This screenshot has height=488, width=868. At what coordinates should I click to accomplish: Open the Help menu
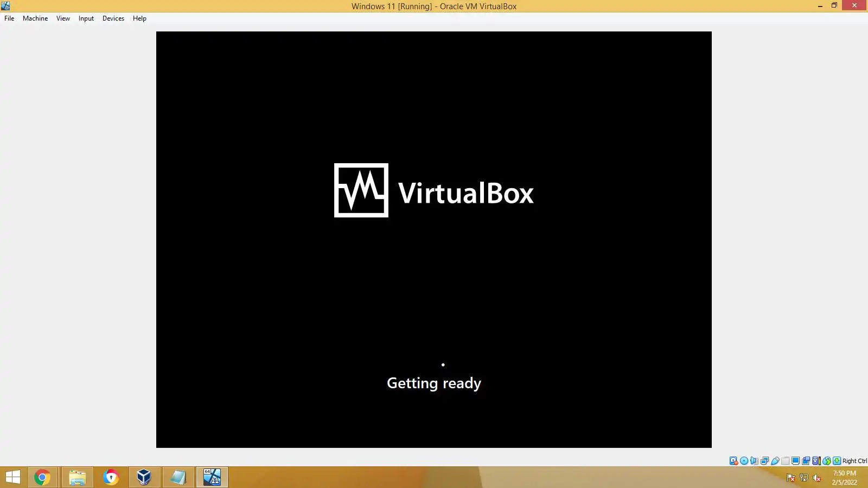coord(139,18)
